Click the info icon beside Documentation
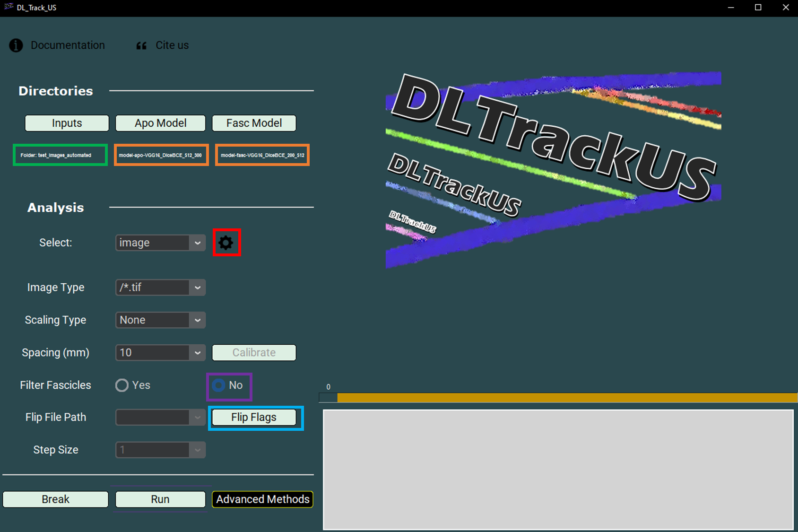 click(x=16, y=45)
